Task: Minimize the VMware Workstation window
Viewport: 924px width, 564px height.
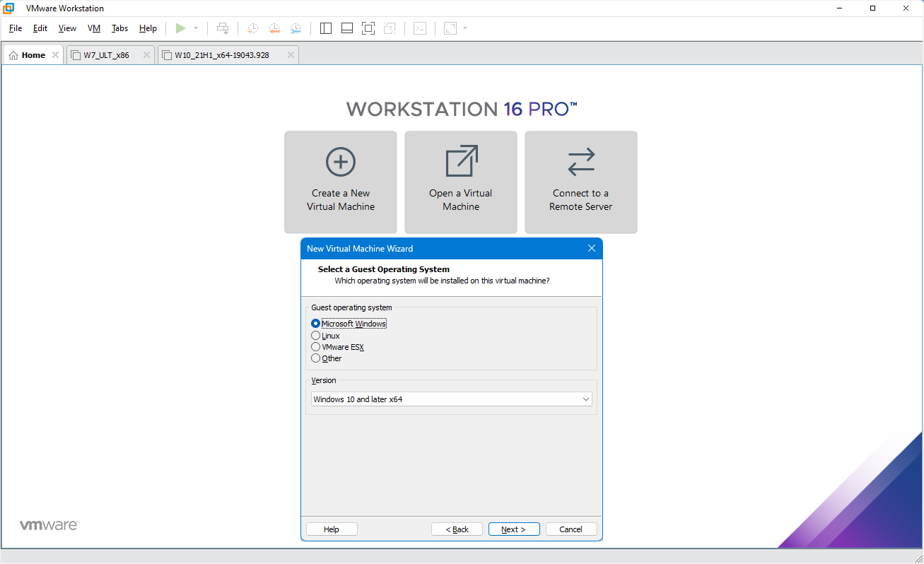Action: click(841, 8)
